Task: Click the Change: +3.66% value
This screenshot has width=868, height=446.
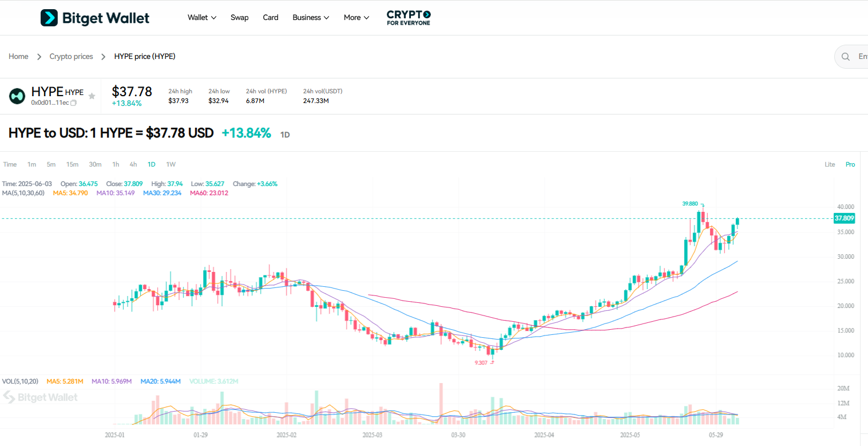Action: pos(255,184)
